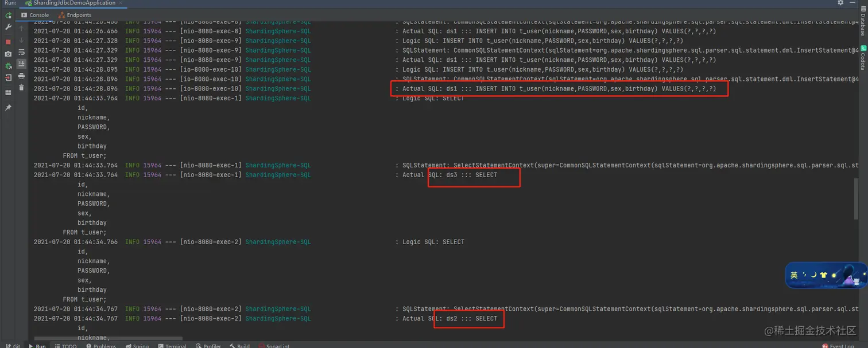Click the input method 英 floating toolbar
Image resolution: width=868 pixels, height=348 pixels.
826,275
